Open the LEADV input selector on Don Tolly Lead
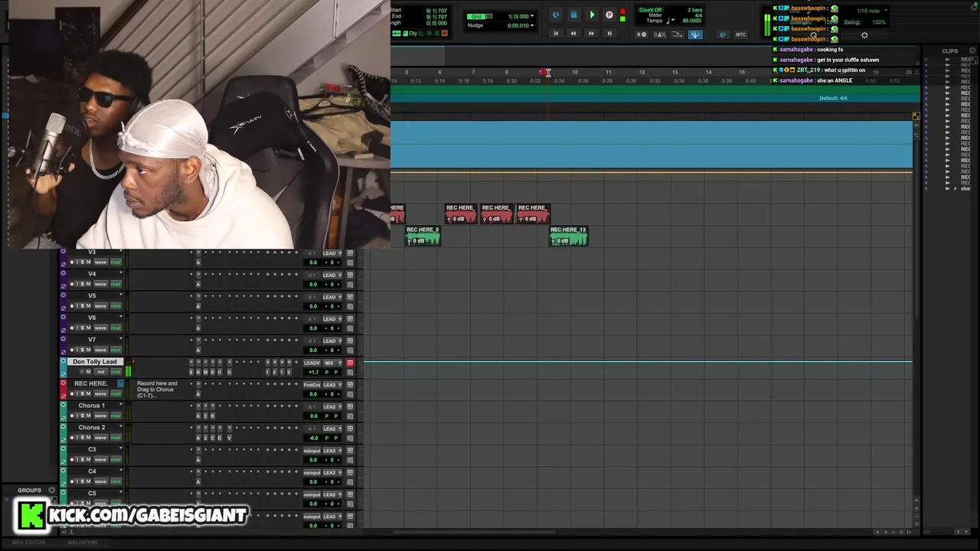This screenshot has width=980, height=551. 312,363
